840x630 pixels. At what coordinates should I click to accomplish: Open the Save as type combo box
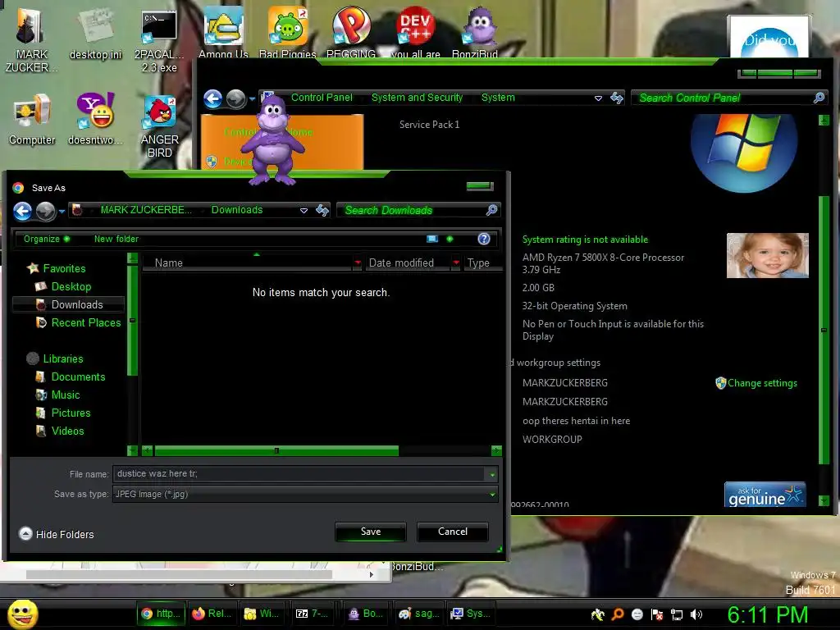[x=305, y=494]
